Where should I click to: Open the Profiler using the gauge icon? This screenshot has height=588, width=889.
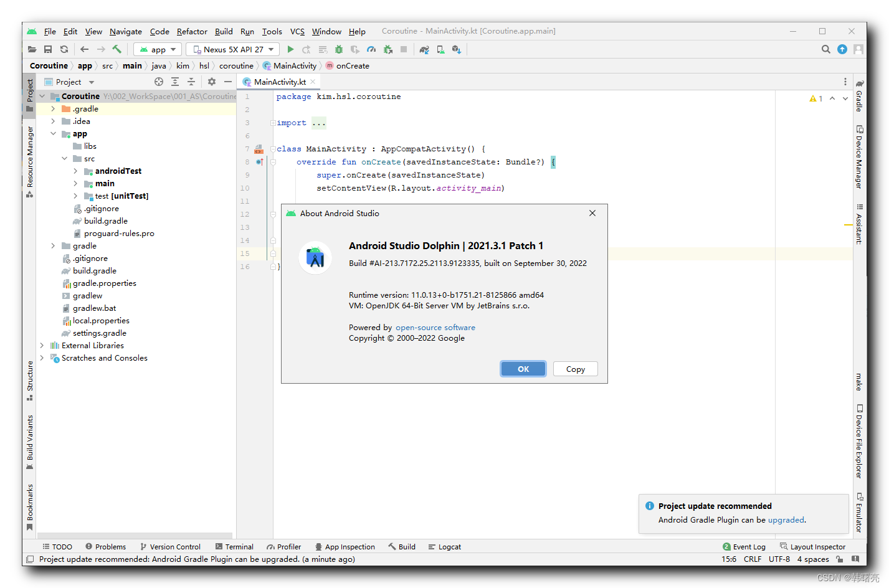[371, 49]
